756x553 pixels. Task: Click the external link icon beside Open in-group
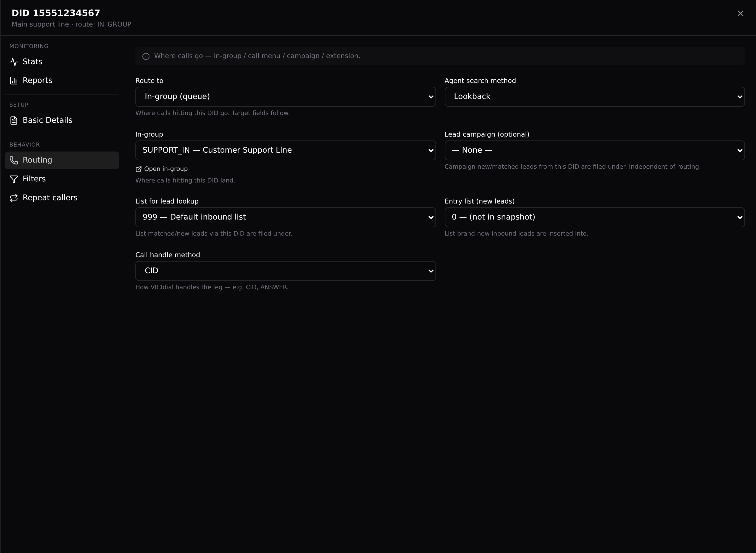point(138,169)
